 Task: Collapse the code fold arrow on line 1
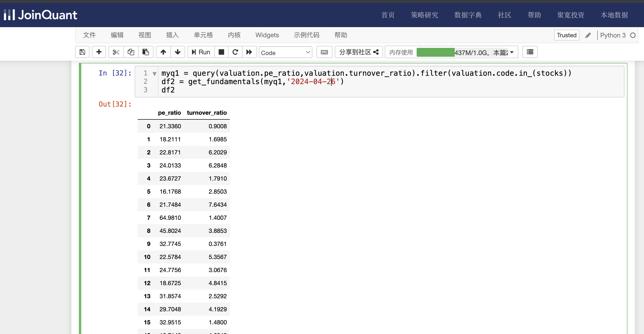154,74
